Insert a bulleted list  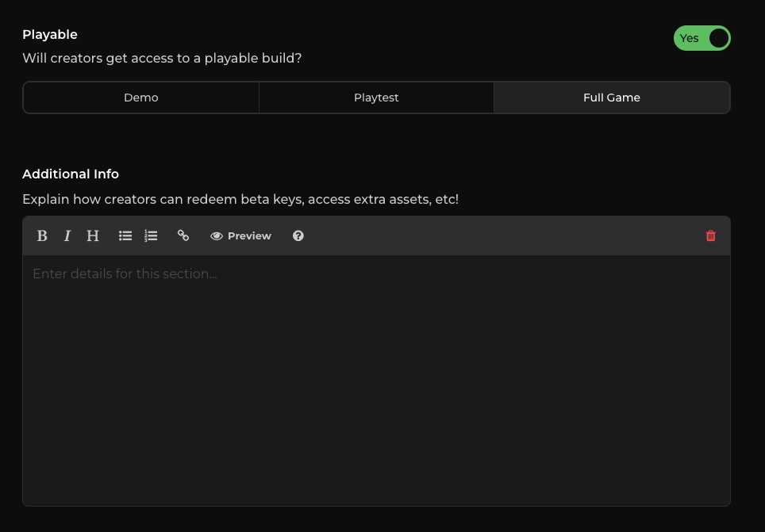tap(125, 236)
